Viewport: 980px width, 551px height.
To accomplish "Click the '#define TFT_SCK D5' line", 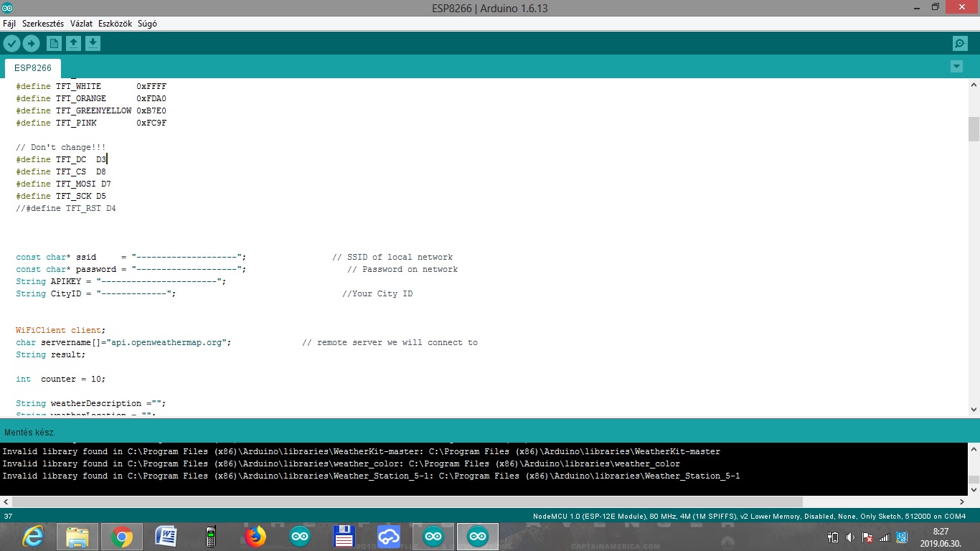I will coord(61,196).
